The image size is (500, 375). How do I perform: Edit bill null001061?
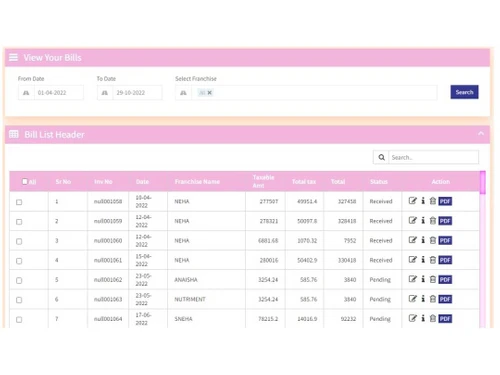tap(413, 259)
